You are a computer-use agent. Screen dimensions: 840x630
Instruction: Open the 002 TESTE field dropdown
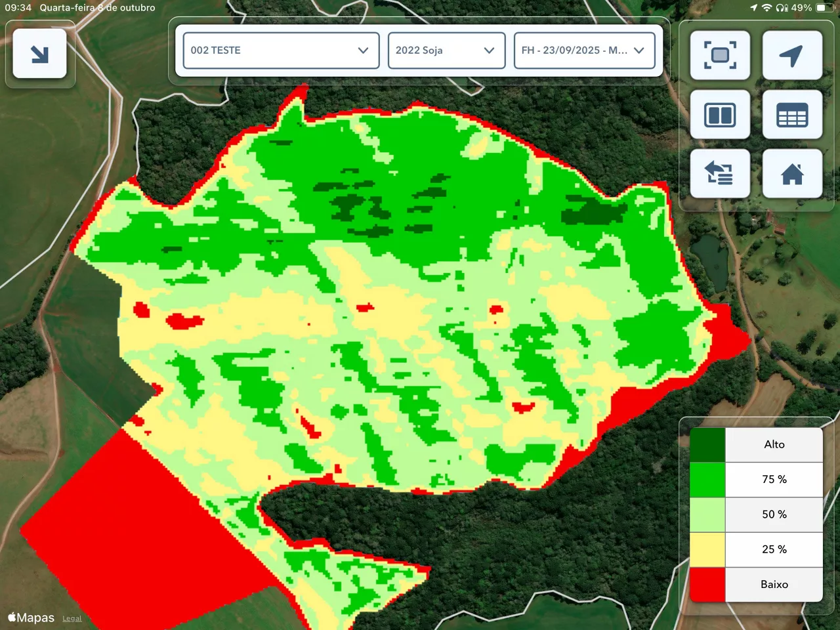coord(281,51)
